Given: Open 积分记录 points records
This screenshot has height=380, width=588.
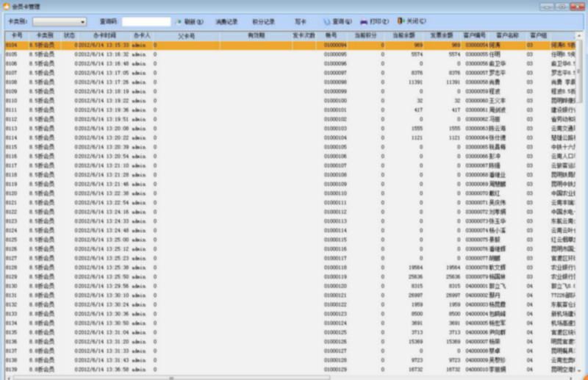Looking at the screenshot, I should (x=263, y=22).
